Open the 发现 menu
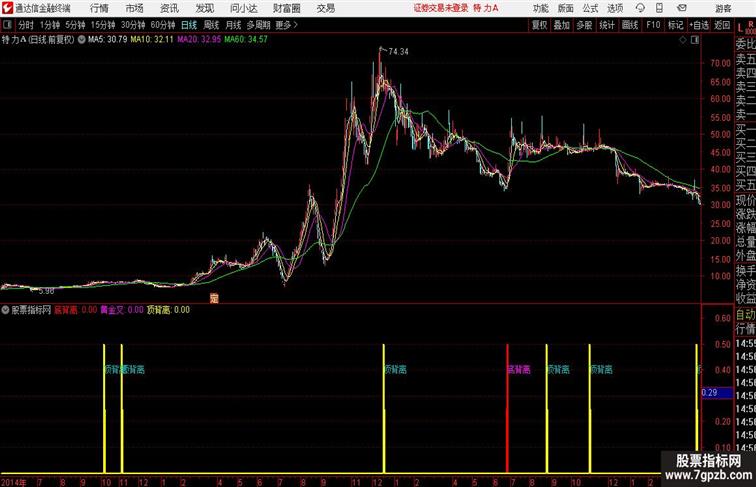 point(204,8)
